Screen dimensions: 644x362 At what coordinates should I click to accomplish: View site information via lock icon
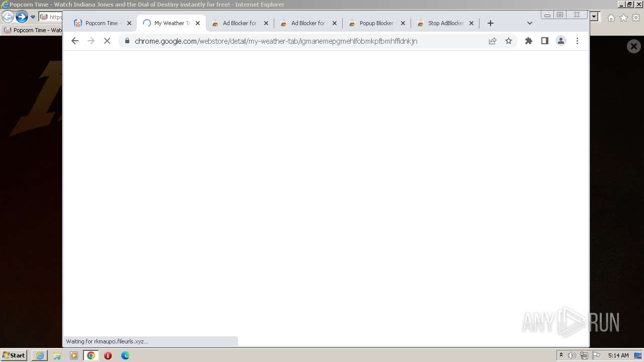tap(127, 41)
